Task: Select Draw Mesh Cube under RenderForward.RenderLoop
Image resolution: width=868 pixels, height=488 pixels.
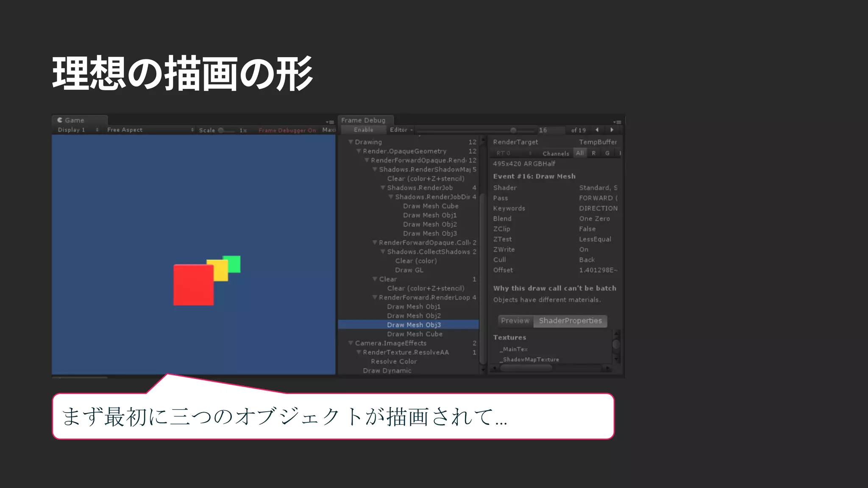Action: click(x=415, y=334)
